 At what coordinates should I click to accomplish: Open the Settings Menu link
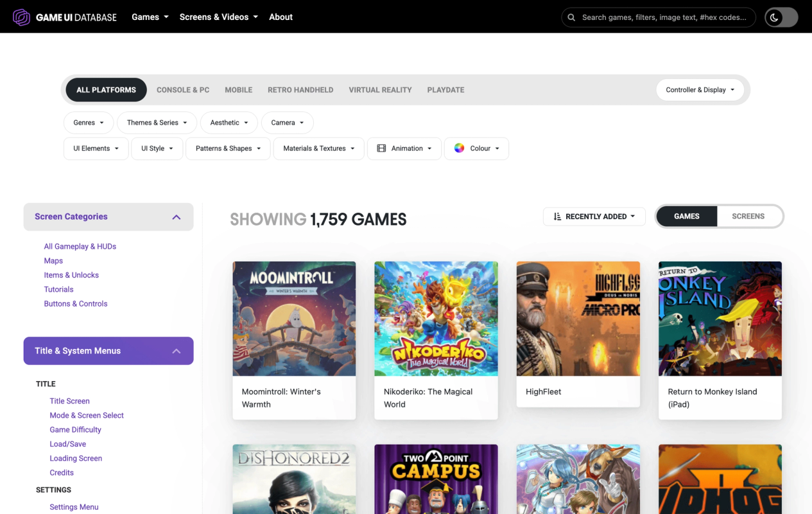pyautogui.click(x=74, y=507)
